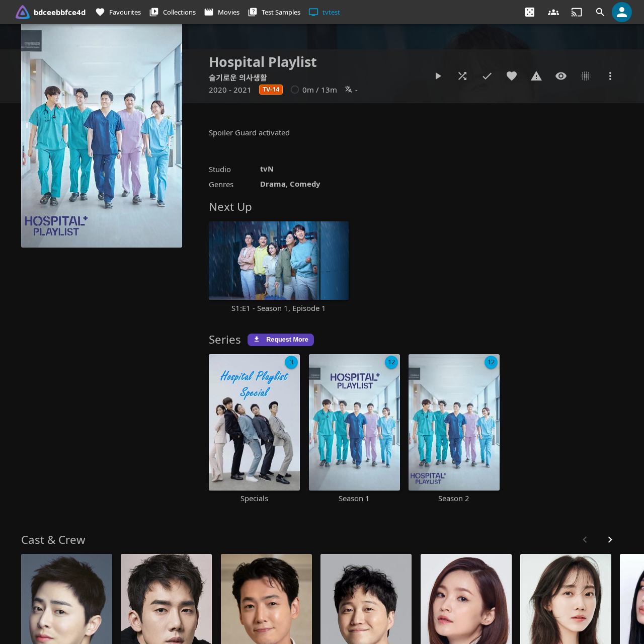Open search with the magnifier icon
The width and height of the screenshot is (644, 644).
(x=600, y=12)
